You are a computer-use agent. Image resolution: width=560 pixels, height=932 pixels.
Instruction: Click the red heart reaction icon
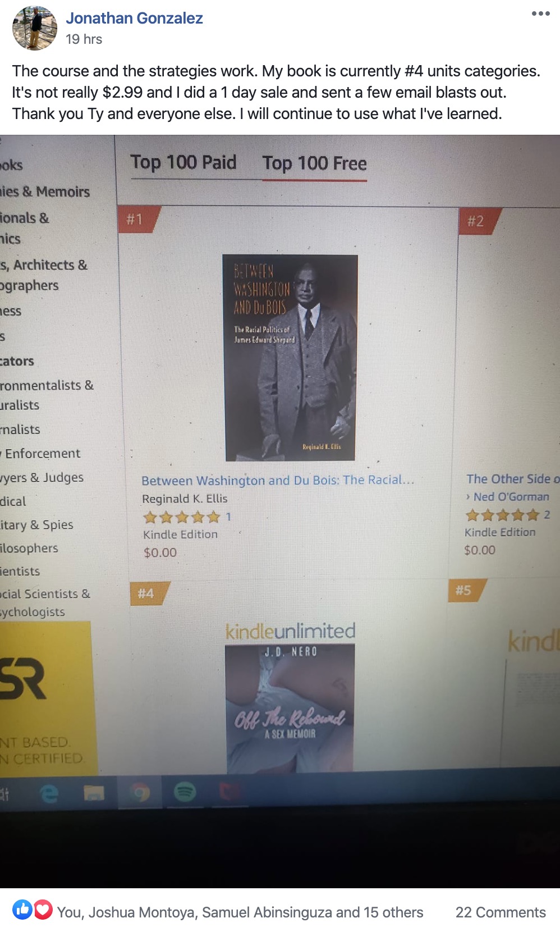tap(43, 910)
